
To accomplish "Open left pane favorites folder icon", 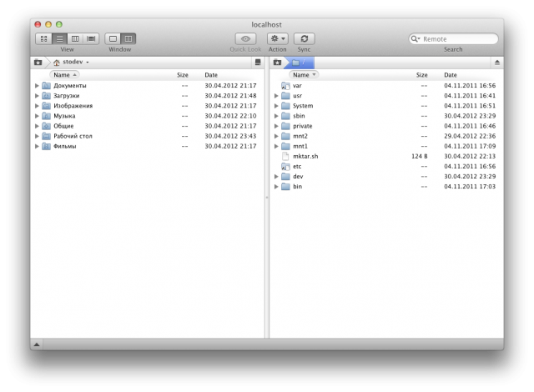I will pyautogui.click(x=38, y=63).
